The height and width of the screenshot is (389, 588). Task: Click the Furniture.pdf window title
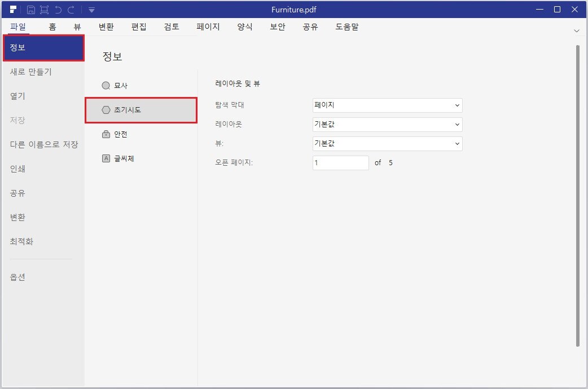tap(293, 10)
